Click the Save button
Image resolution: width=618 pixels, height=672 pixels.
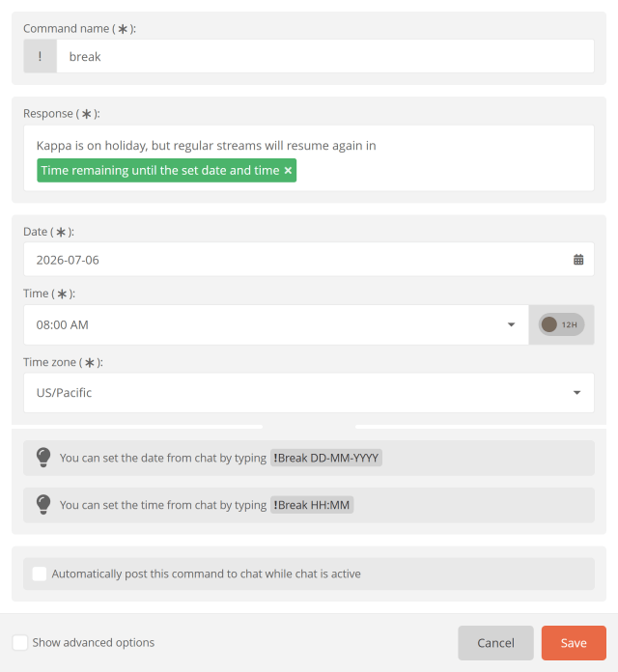click(574, 642)
